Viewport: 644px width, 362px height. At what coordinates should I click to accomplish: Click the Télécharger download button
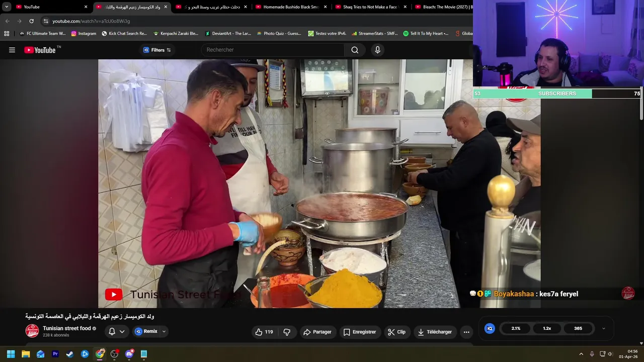pyautogui.click(x=435, y=332)
